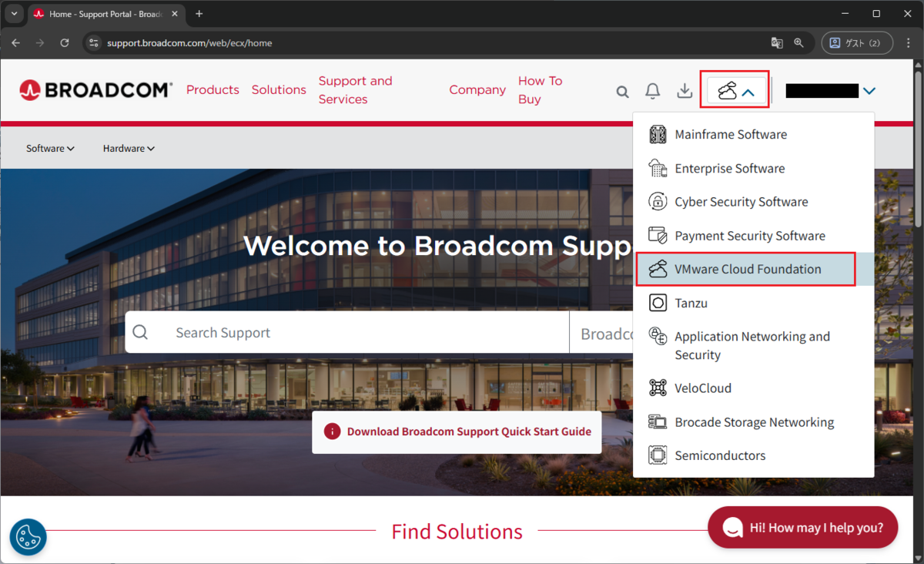Click the Application Networking globe icon
This screenshot has height=564, width=924.
coord(658,337)
